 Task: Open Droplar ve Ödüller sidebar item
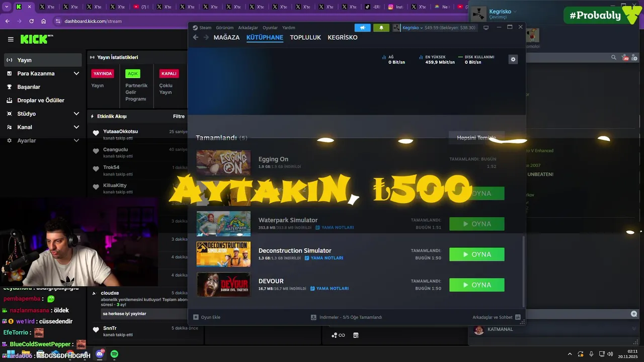coord(43,100)
